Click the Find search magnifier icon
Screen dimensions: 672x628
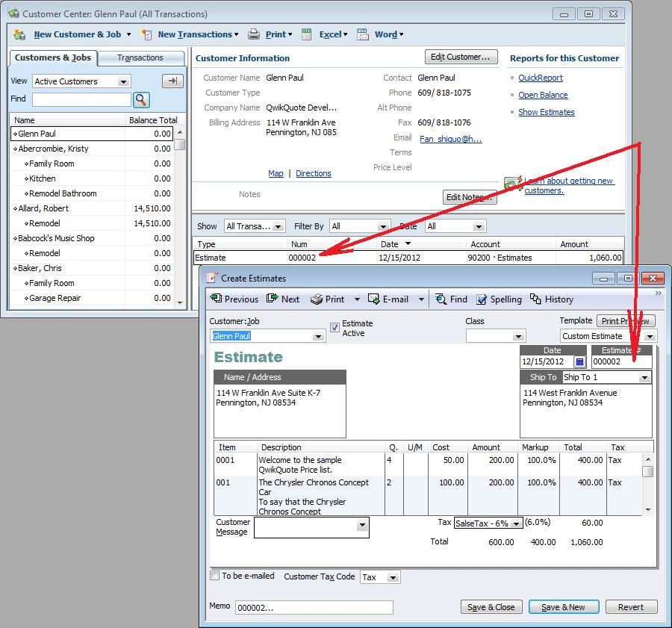pos(141,99)
